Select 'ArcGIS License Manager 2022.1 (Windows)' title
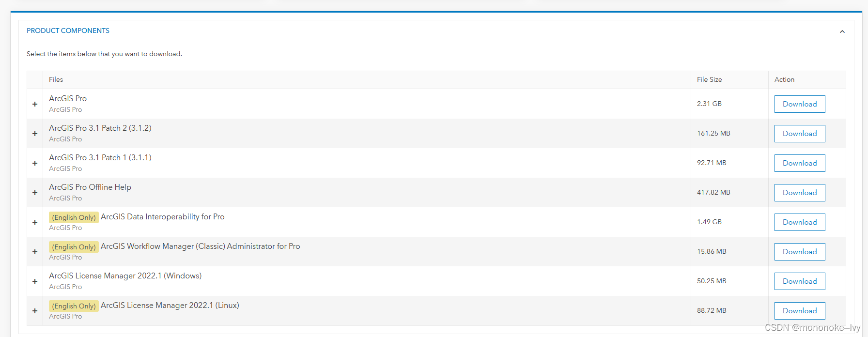Image resolution: width=868 pixels, height=337 pixels. click(x=125, y=276)
